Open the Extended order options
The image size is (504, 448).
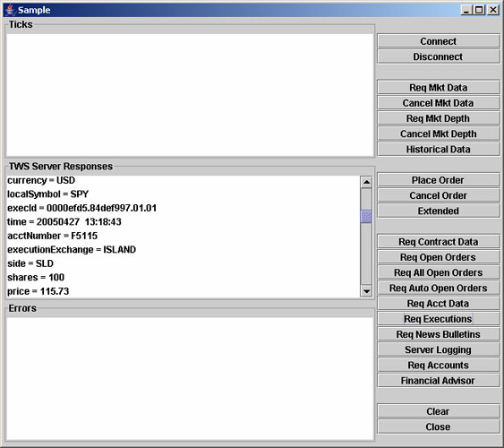[439, 211]
